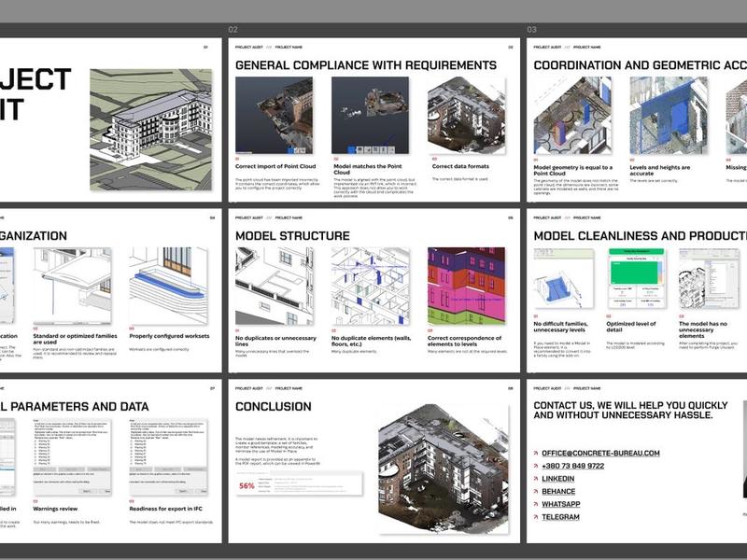747x560 pixels.
Task: Select PROJECT AUDIT header on Model Structure slide
Action: click(248, 217)
